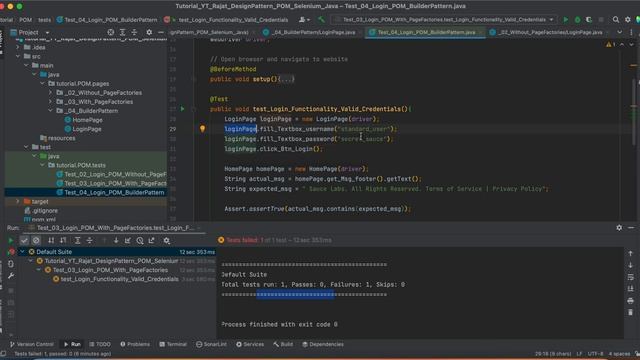Viewport: 640px width, 360px height.
Task: Print console output icon
Action: (x=631, y=301)
